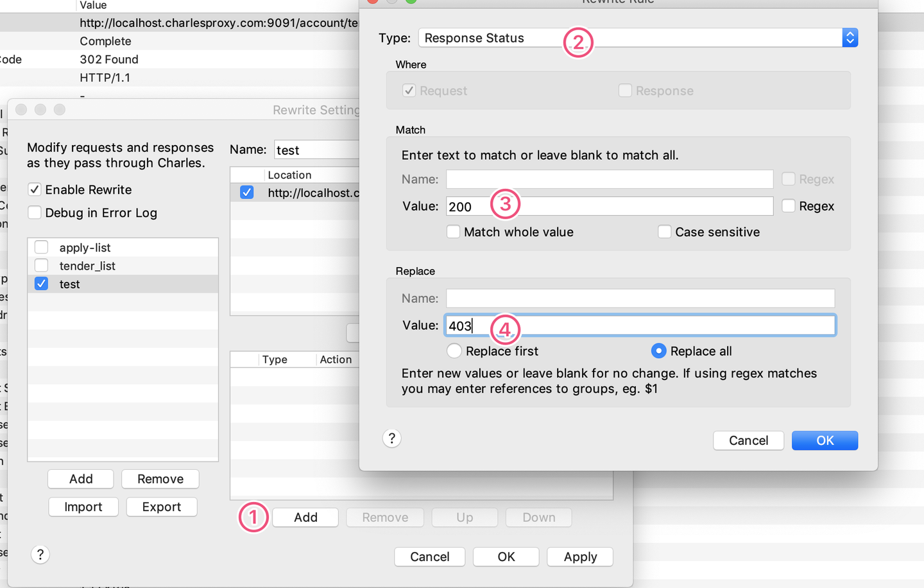
Task: Click the Action column header in rules table
Action: [x=336, y=359]
